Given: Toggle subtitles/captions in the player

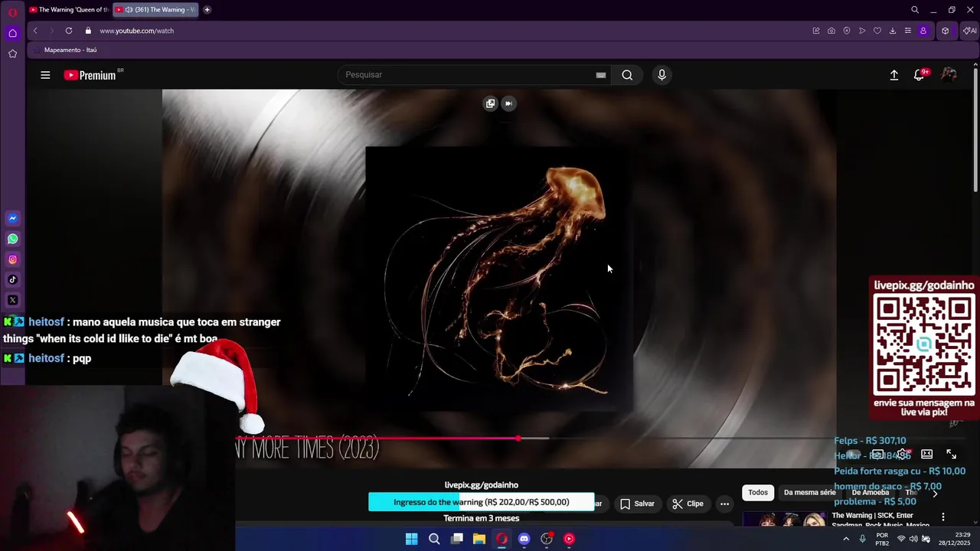Looking at the screenshot, I should (878, 455).
